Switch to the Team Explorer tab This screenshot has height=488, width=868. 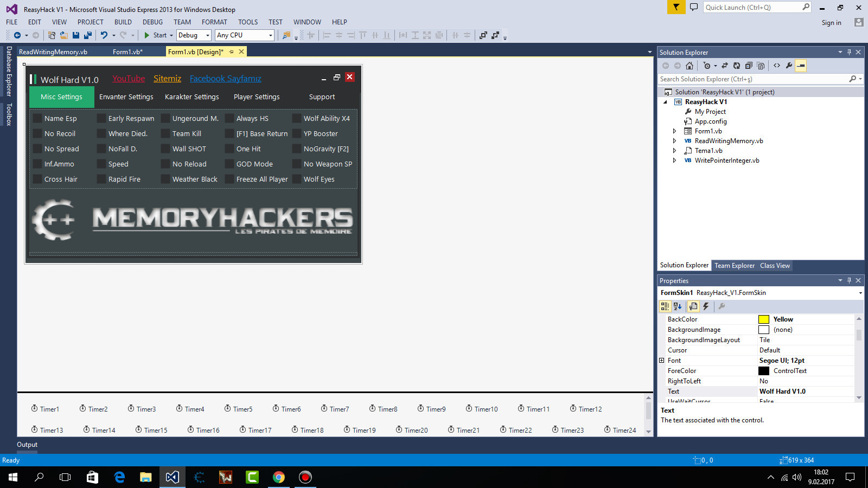point(735,266)
